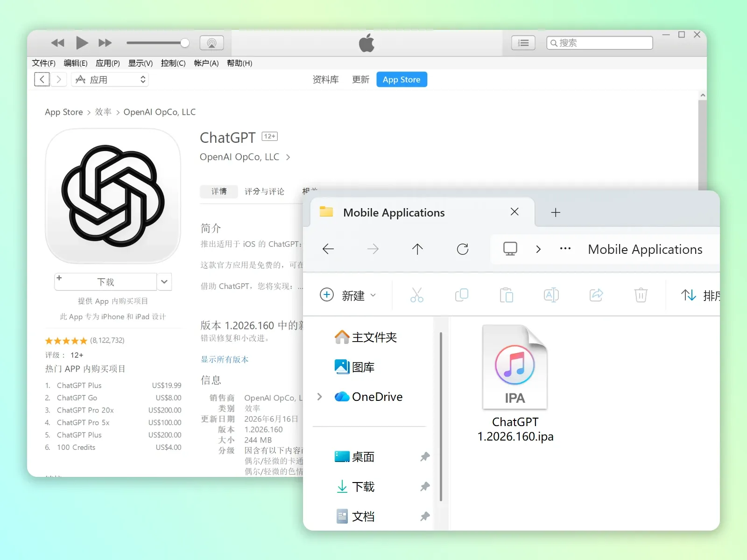Click the This PC monitor icon in address bar
The width and height of the screenshot is (747, 560).
[x=510, y=249]
